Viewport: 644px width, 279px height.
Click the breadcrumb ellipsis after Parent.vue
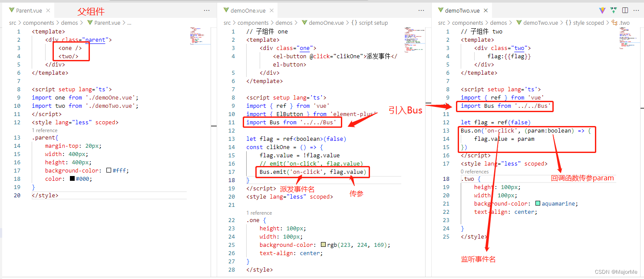pyautogui.click(x=129, y=23)
